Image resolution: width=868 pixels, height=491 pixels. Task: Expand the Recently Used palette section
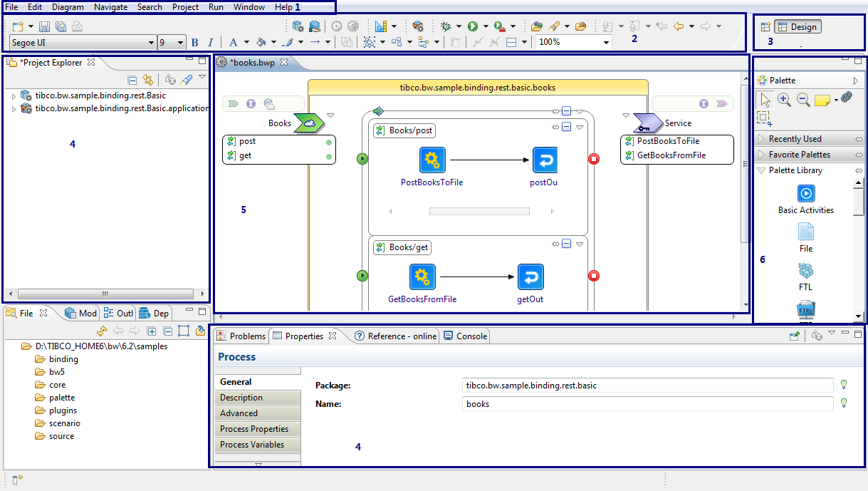pos(795,139)
